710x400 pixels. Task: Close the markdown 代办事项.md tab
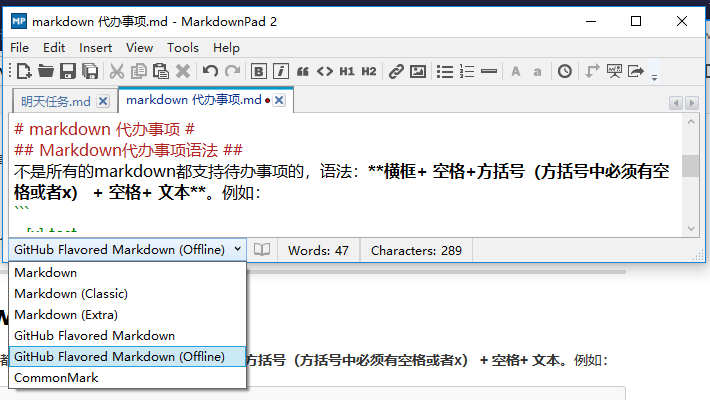(279, 100)
